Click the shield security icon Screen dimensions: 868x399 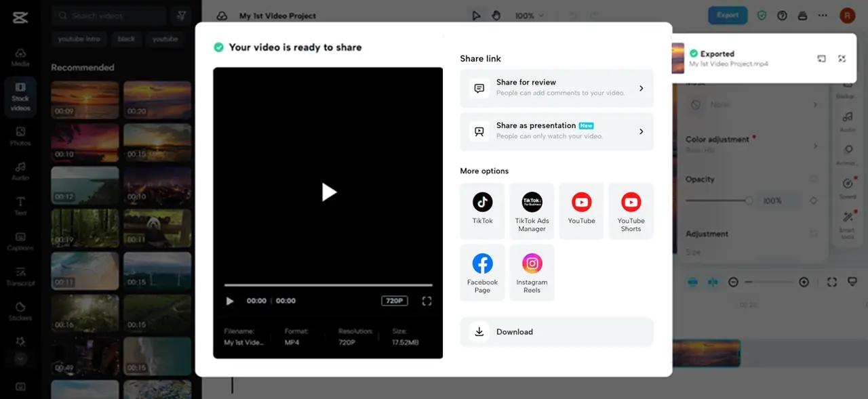pyautogui.click(x=762, y=16)
